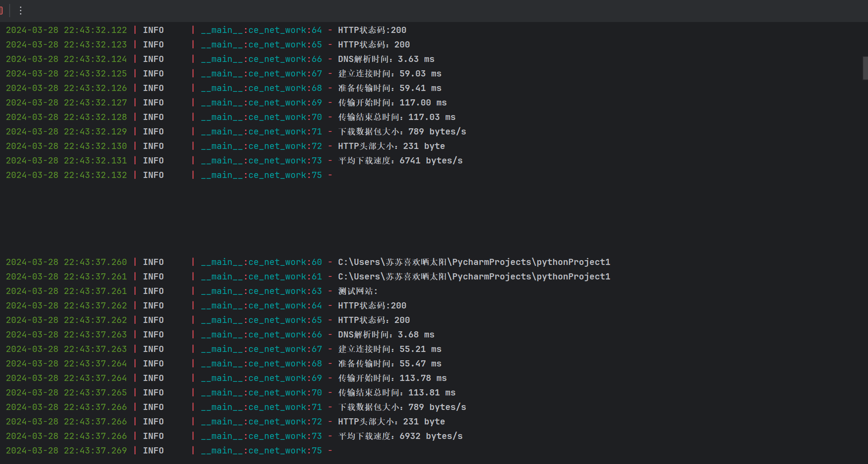Click the path text on the ce_net_work:61 line

pos(474,277)
